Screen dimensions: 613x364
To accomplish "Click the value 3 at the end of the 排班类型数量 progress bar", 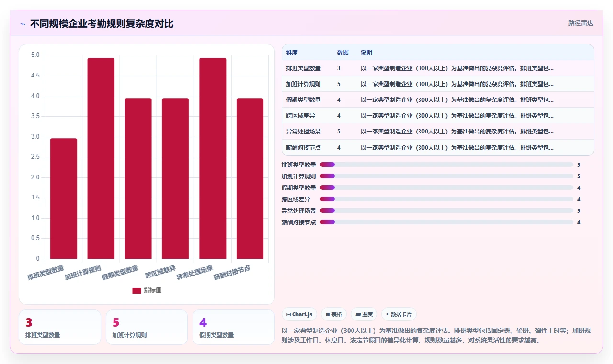I will point(579,165).
